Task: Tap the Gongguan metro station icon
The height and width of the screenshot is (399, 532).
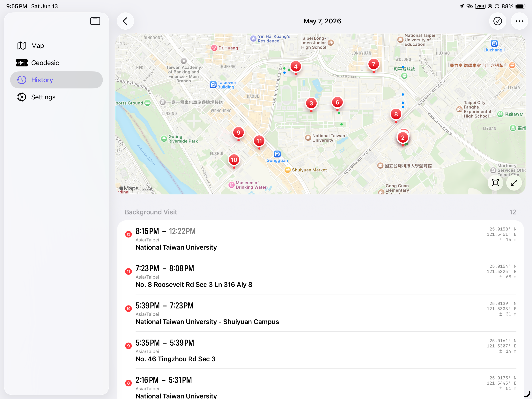Action: point(277,154)
